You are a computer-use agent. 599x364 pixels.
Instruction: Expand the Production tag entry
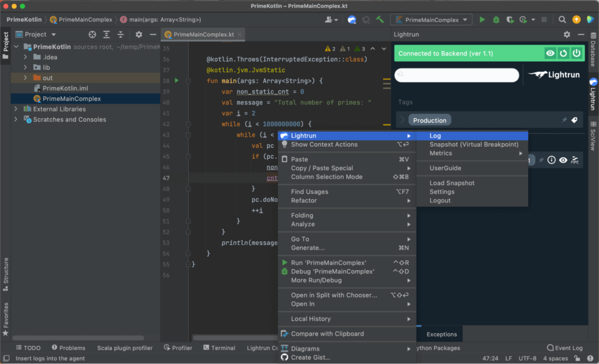click(401, 120)
